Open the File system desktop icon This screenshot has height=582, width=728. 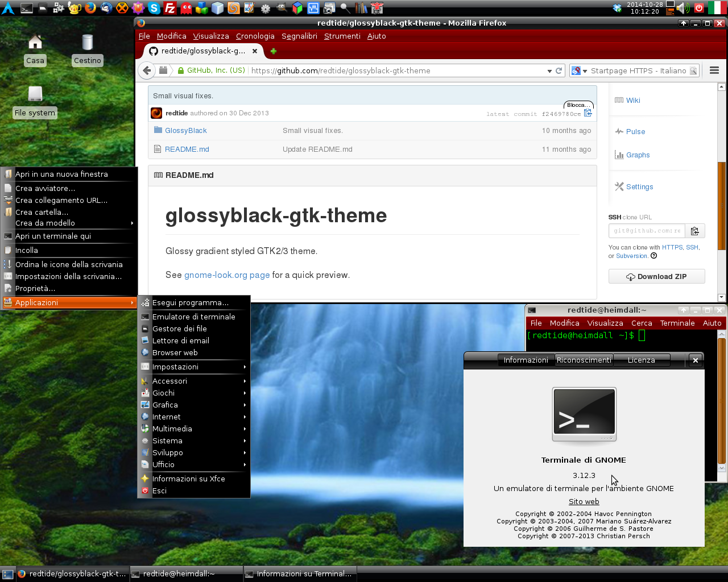(x=35, y=102)
